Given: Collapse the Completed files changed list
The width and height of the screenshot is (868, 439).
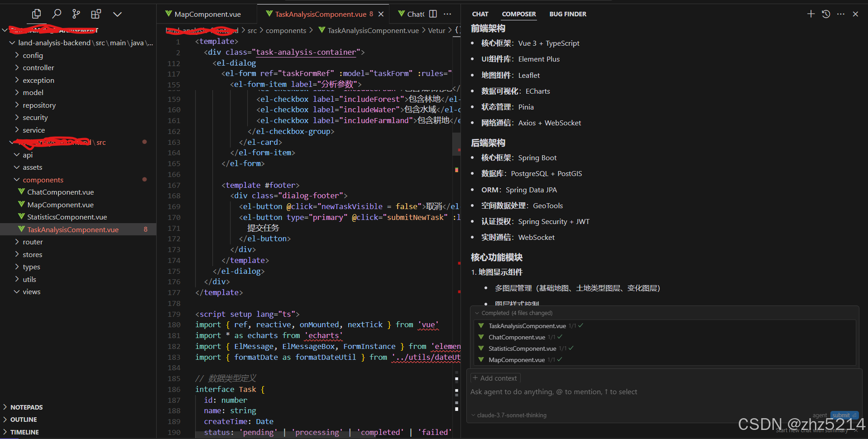Looking at the screenshot, I should 477,313.
